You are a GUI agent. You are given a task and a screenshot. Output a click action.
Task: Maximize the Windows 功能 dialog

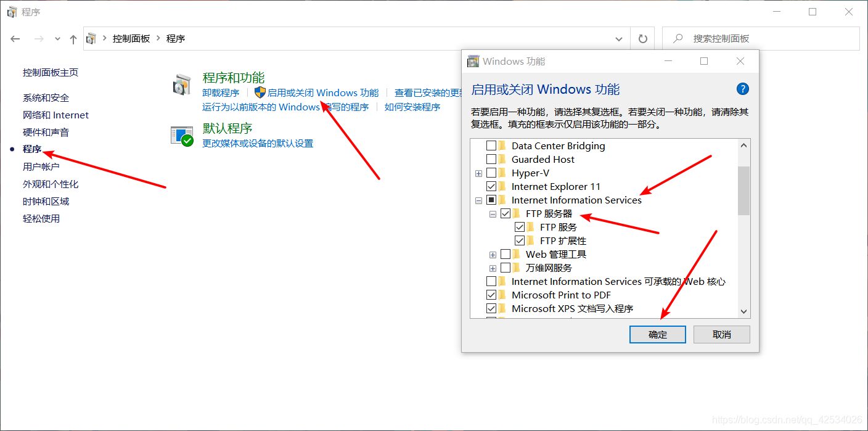tap(704, 61)
